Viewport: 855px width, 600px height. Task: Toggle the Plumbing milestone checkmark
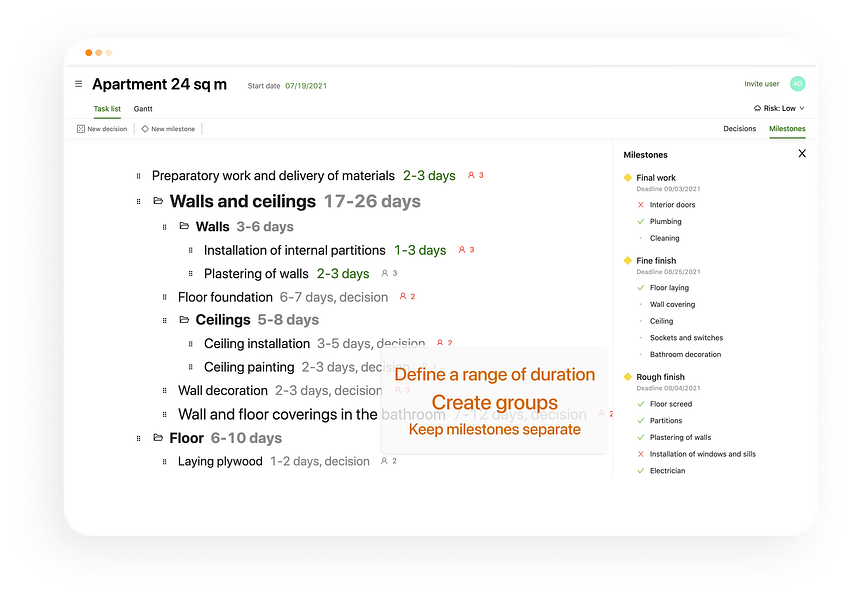640,221
